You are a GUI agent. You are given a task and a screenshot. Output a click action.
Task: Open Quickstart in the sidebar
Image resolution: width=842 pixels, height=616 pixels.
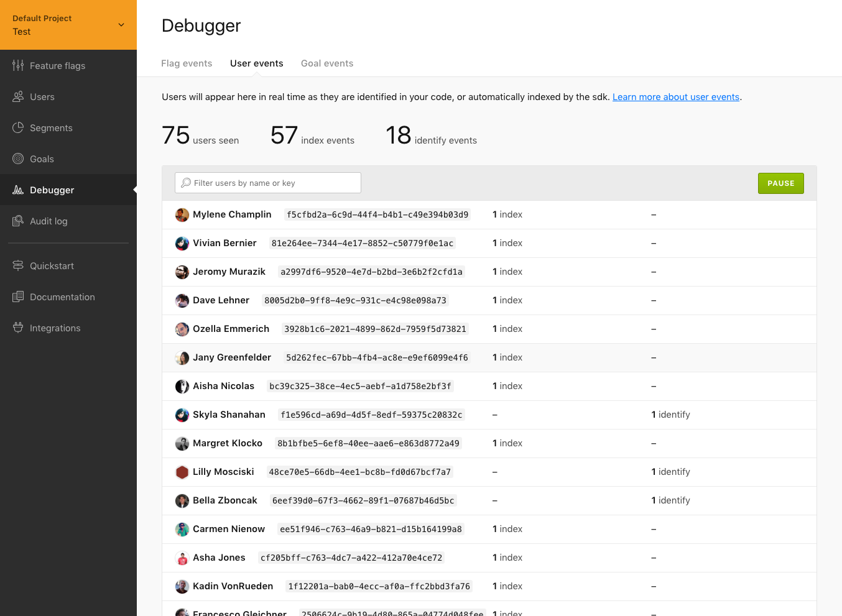[x=68, y=265]
